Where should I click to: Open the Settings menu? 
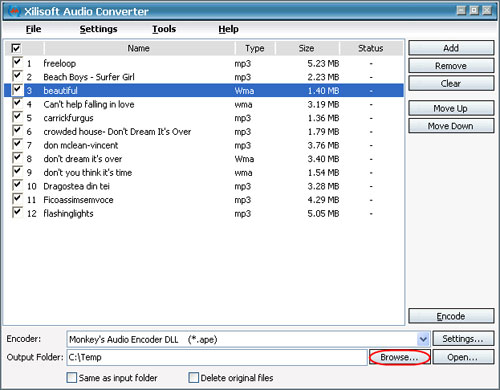[98, 29]
